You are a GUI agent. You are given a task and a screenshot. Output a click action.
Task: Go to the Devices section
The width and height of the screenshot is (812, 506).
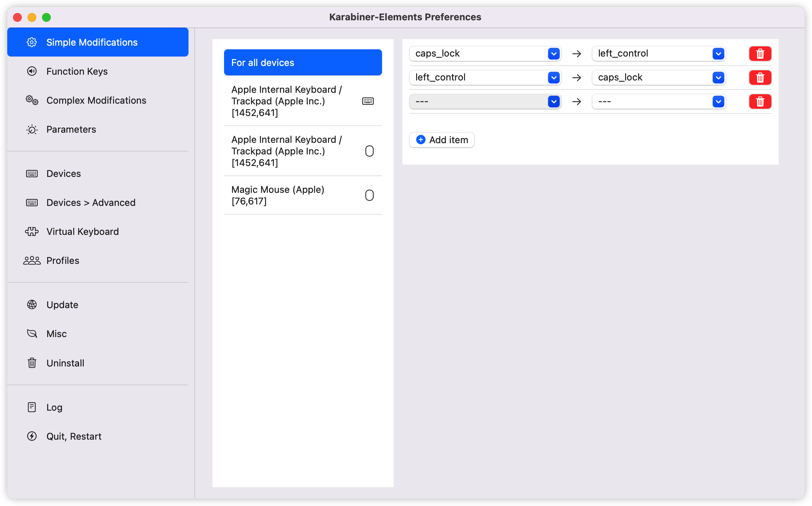point(98,174)
